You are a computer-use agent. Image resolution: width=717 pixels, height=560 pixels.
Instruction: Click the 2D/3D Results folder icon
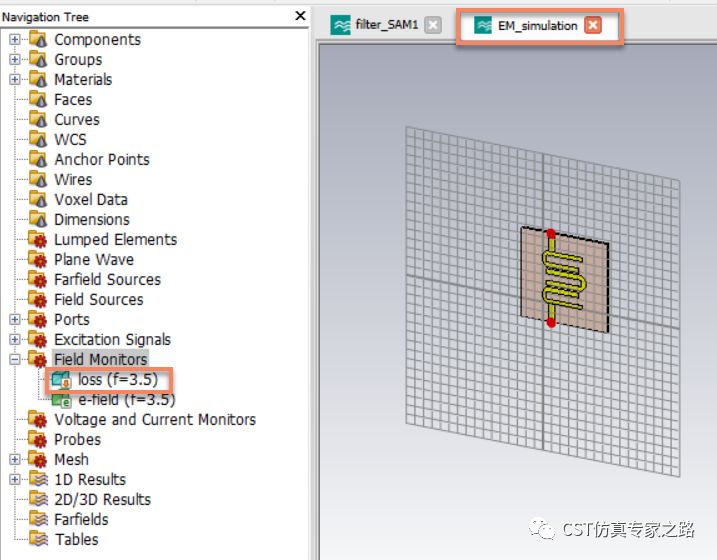38,499
